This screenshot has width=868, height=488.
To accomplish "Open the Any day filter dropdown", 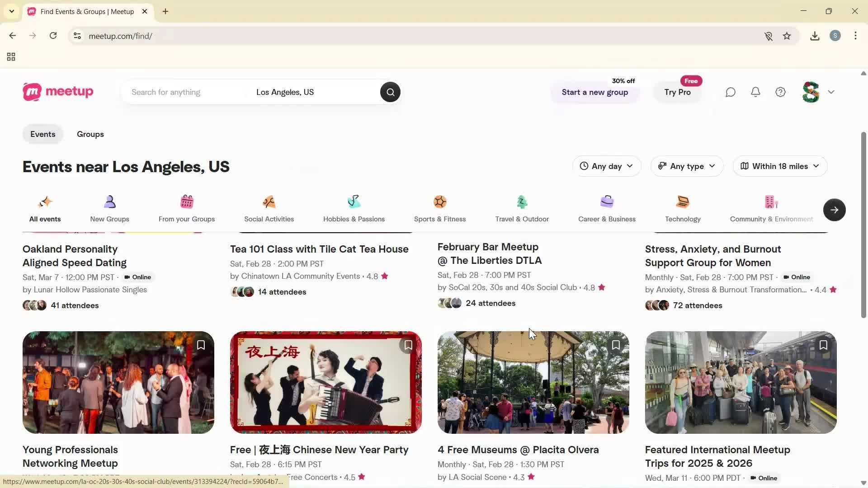I will 607,166.
